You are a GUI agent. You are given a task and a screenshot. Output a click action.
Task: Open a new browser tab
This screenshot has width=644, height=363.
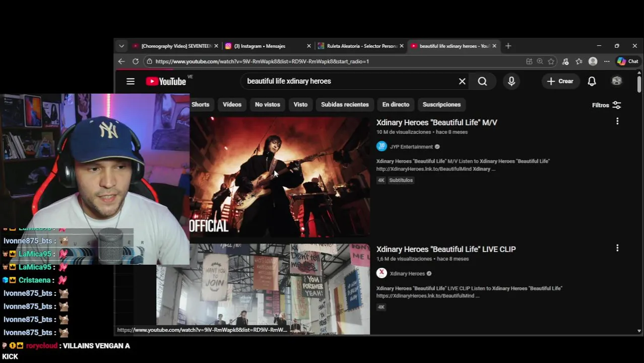click(x=508, y=46)
